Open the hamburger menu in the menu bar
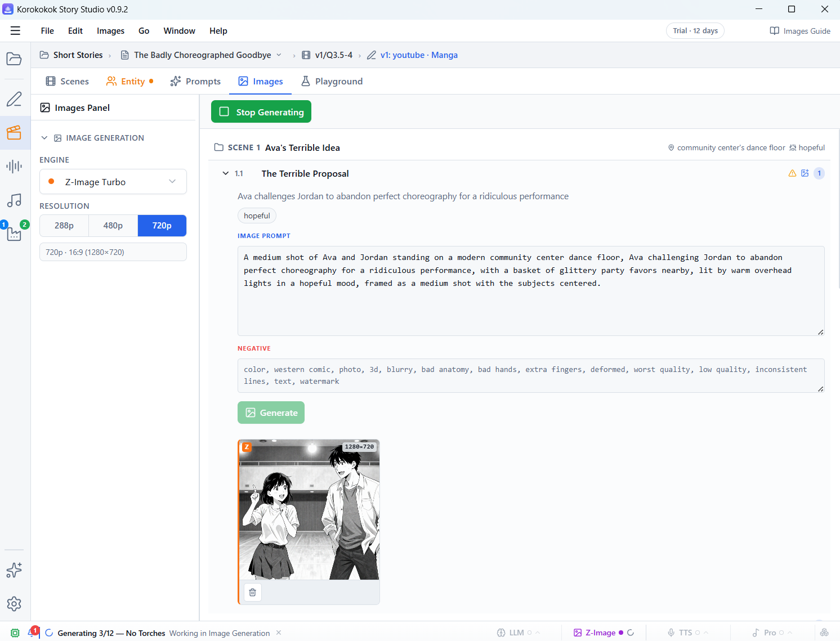 coord(15,31)
